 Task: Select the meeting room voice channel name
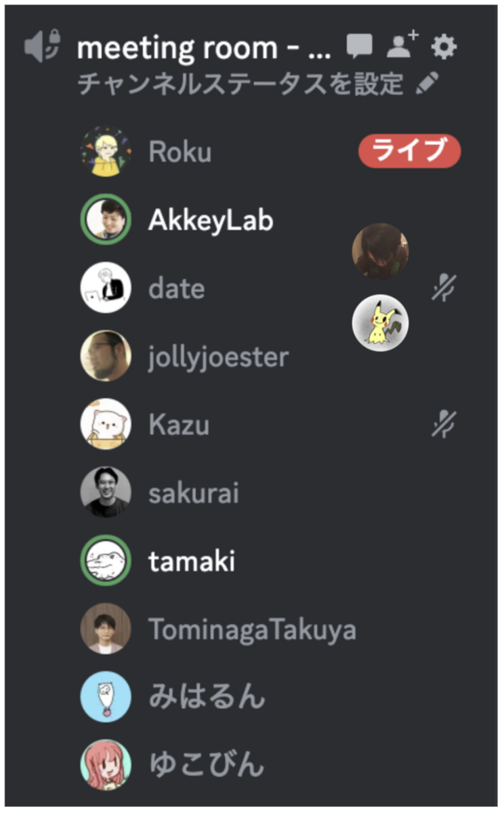[x=204, y=48]
